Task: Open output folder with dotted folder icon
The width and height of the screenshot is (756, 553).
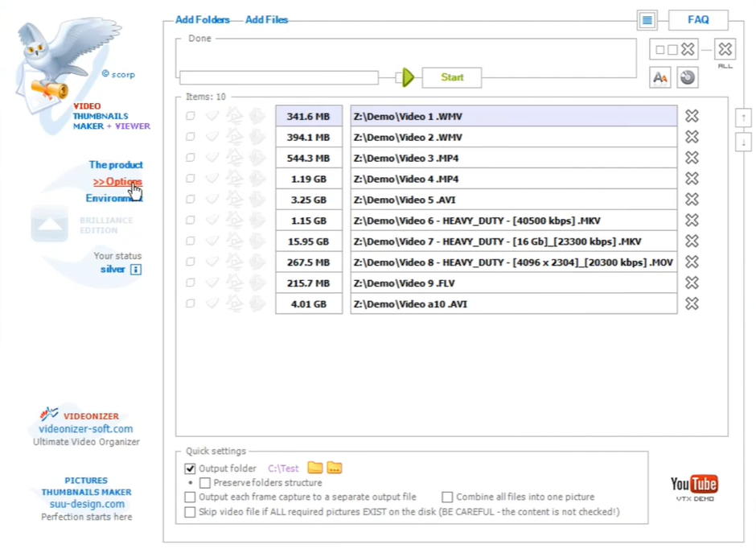Action: click(x=334, y=467)
